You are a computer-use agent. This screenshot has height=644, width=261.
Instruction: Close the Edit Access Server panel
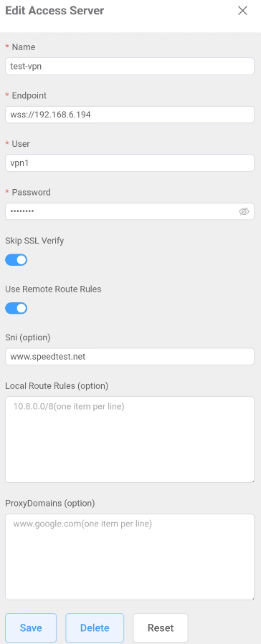tap(242, 11)
